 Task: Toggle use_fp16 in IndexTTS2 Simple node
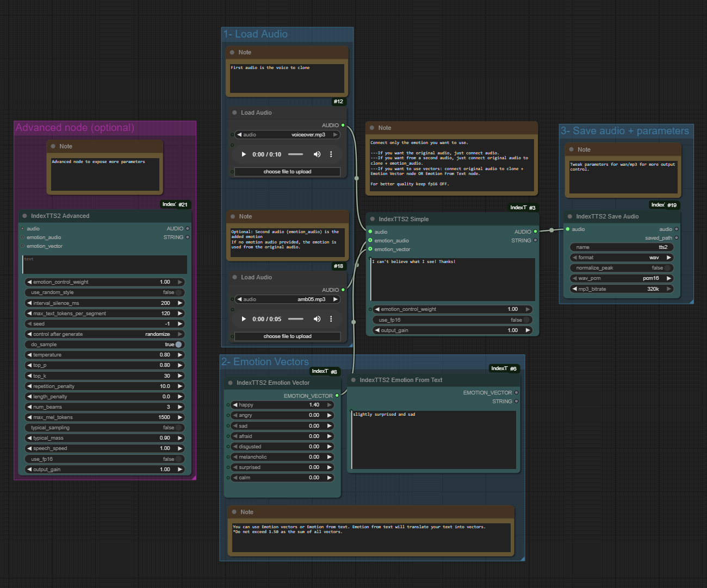click(x=526, y=320)
